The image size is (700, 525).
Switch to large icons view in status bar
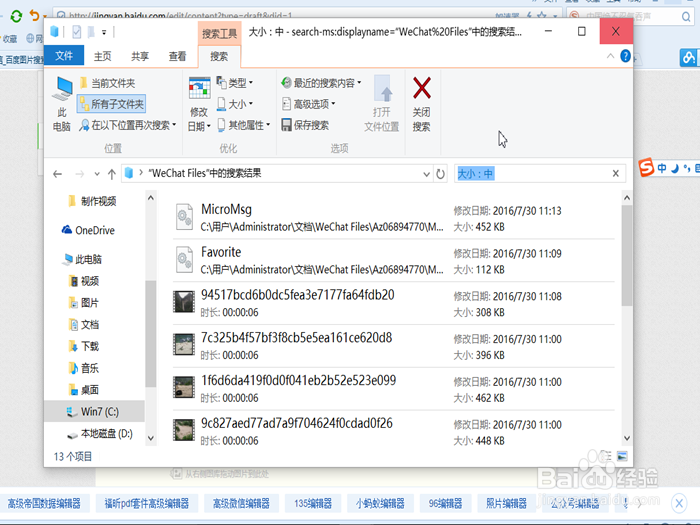coord(622,456)
